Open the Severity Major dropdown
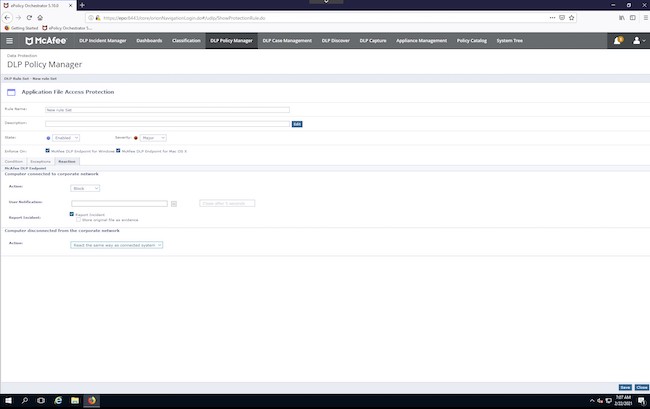 click(153, 138)
